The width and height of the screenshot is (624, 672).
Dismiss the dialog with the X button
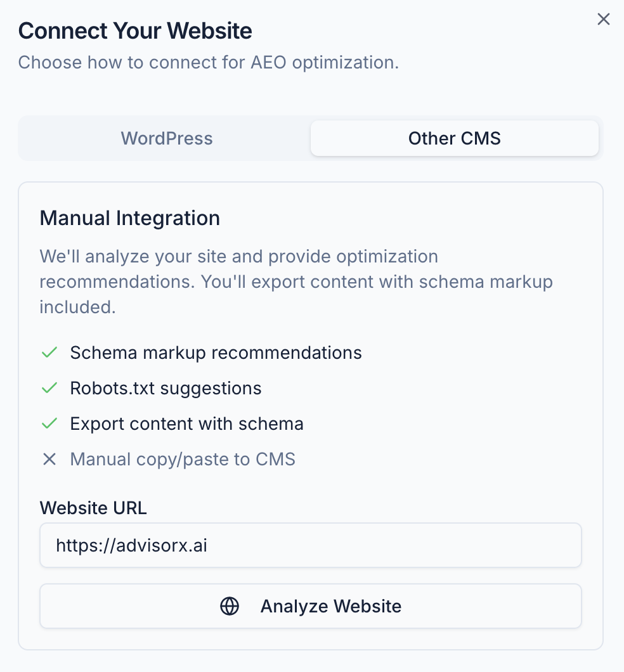click(603, 19)
